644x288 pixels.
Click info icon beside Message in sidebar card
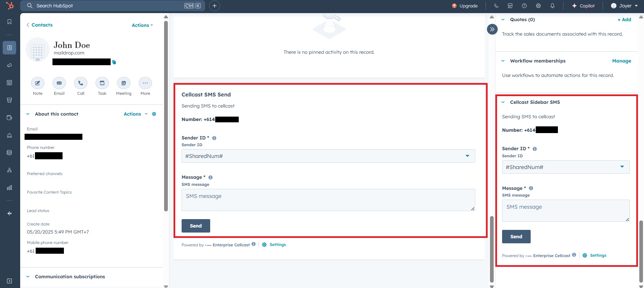coord(531,188)
